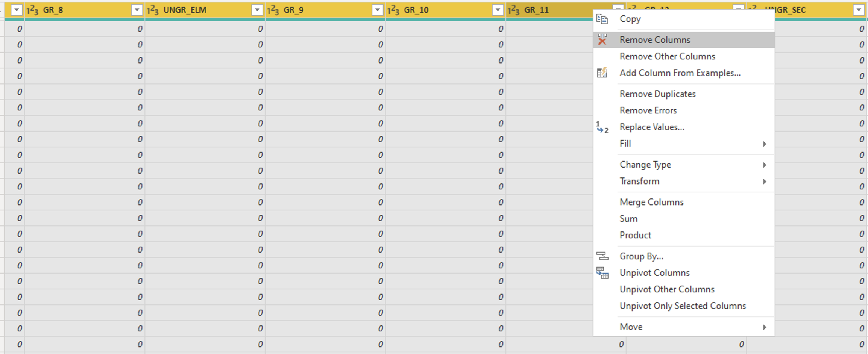
Task: Click the data type icon of GR_8
Action: click(x=32, y=10)
